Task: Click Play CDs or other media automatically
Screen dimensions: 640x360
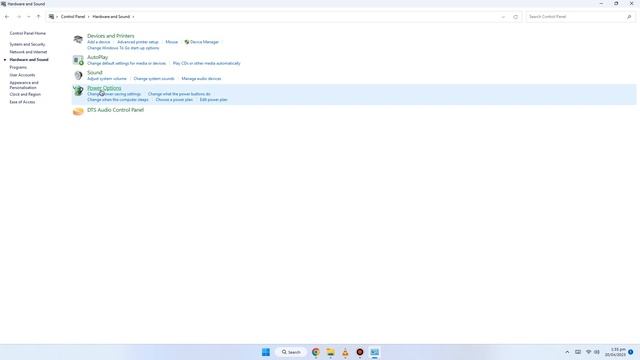Action: click(x=207, y=63)
